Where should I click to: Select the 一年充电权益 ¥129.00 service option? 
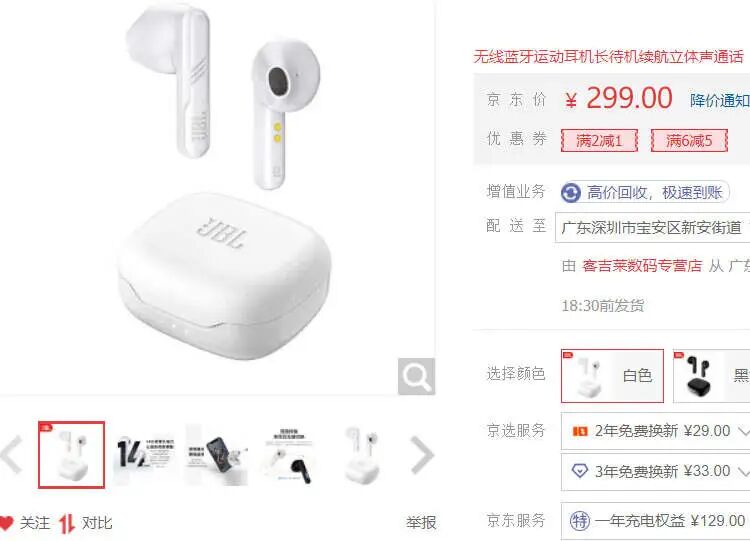655,520
